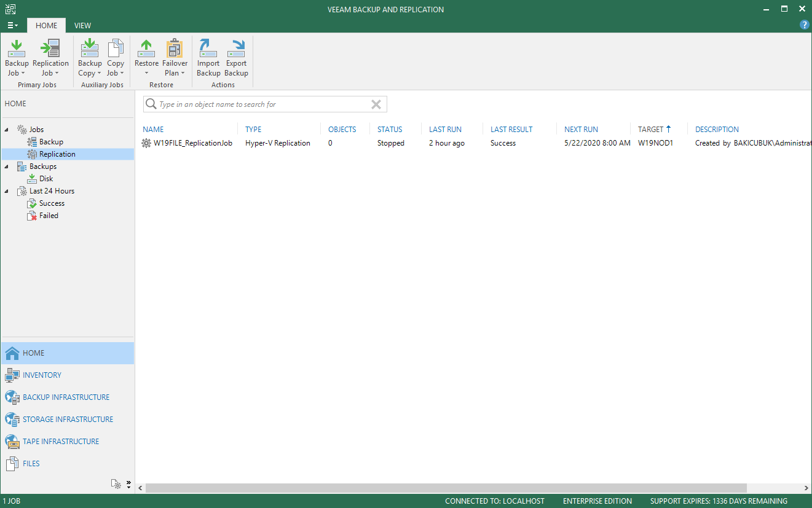Collapse the Jobs tree node
This screenshot has height=508, width=812.
click(x=7, y=130)
